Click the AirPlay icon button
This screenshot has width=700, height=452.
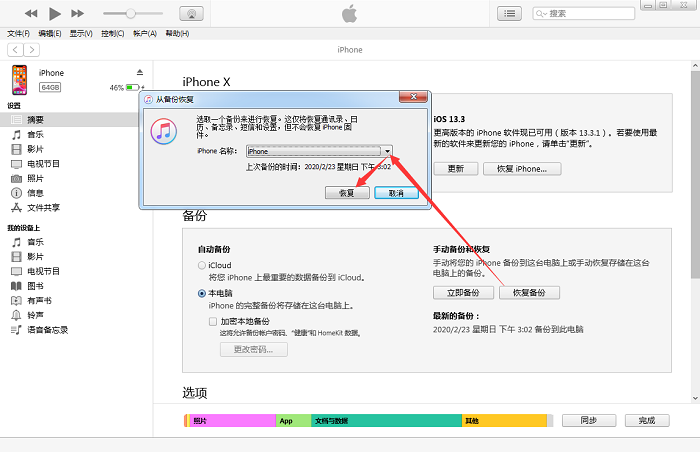(192, 14)
